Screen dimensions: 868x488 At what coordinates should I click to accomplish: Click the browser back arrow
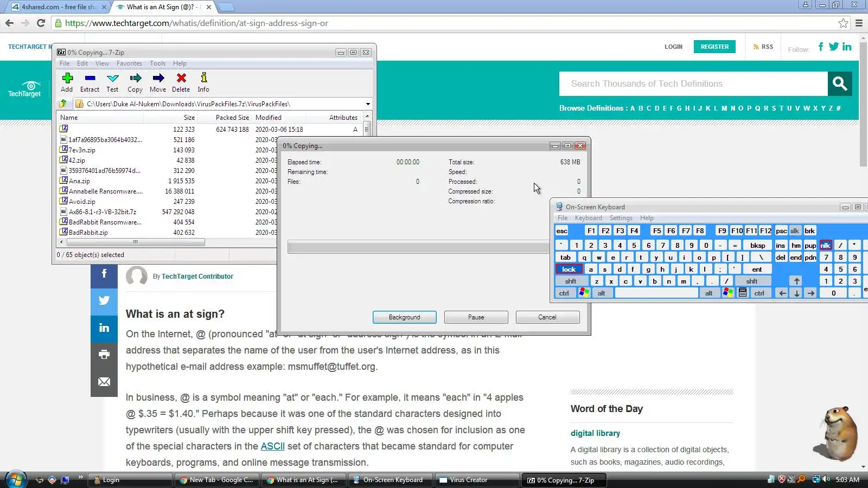pos(9,23)
